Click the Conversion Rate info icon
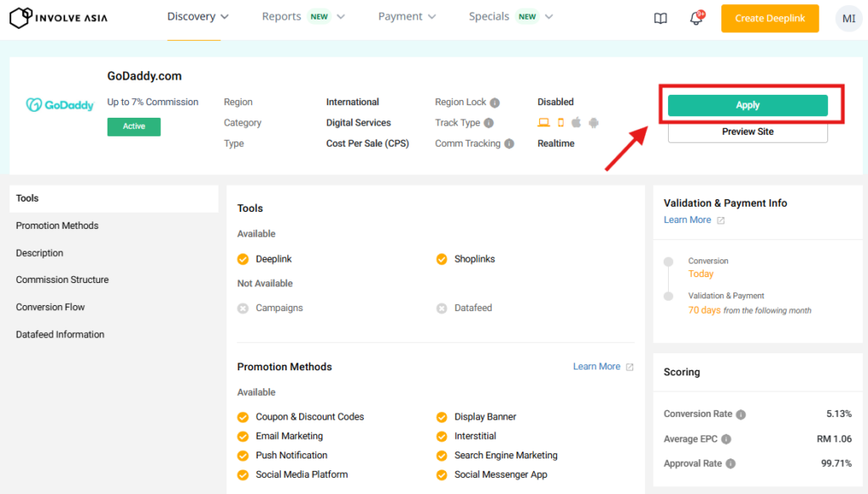The image size is (868, 494). pos(741,414)
